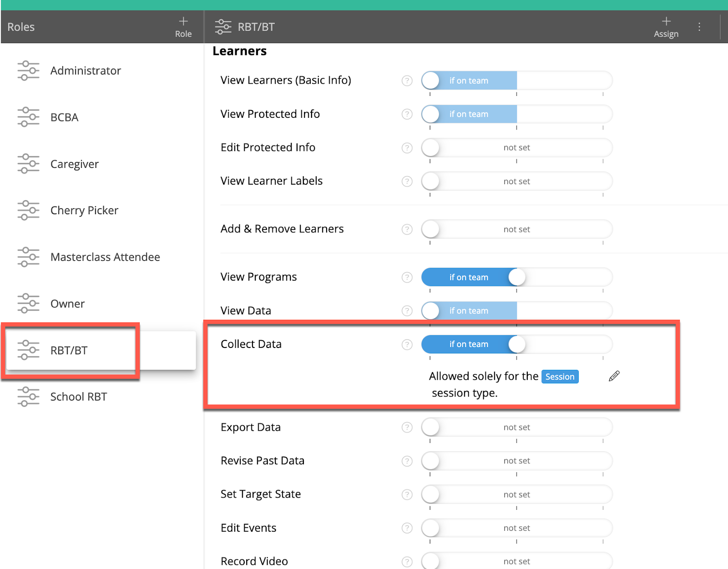Toggle the View Learners (Basic Info) permission
Screen dimensions: 728x569
click(x=431, y=80)
